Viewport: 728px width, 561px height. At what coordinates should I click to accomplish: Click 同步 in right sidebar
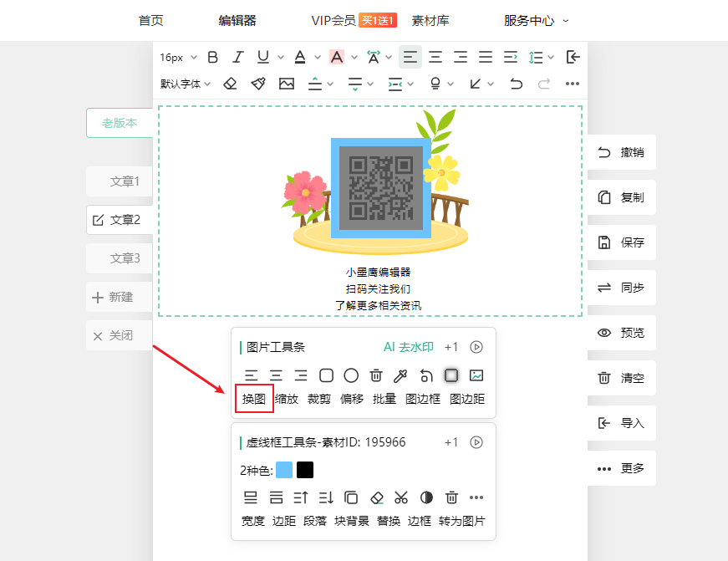point(621,288)
